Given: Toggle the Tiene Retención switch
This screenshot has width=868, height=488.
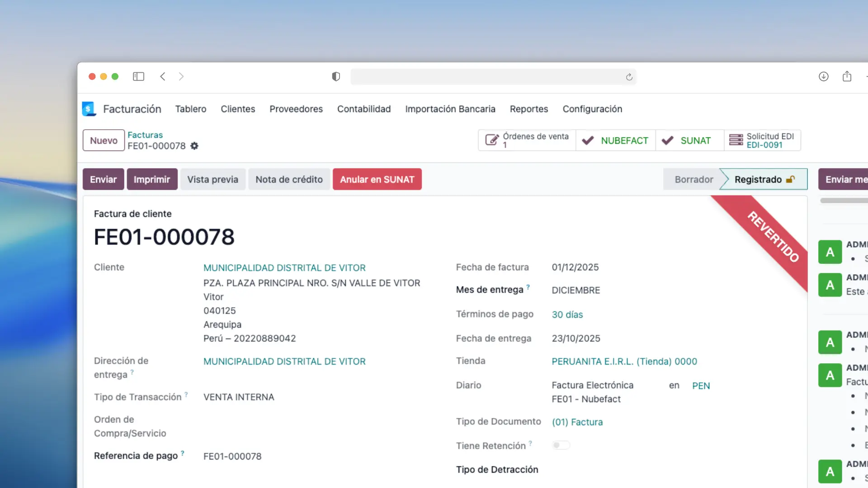Looking at the screenshot, I should click(561, 446).
